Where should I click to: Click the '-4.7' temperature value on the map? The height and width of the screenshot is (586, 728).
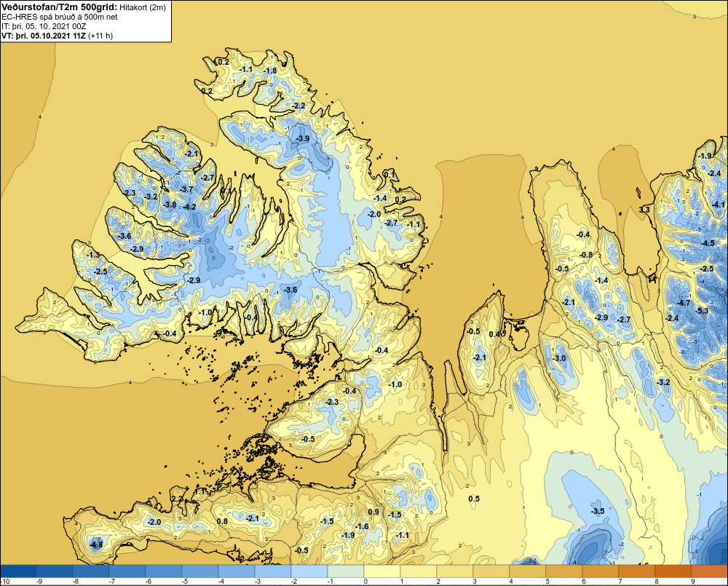click(684, 303)
